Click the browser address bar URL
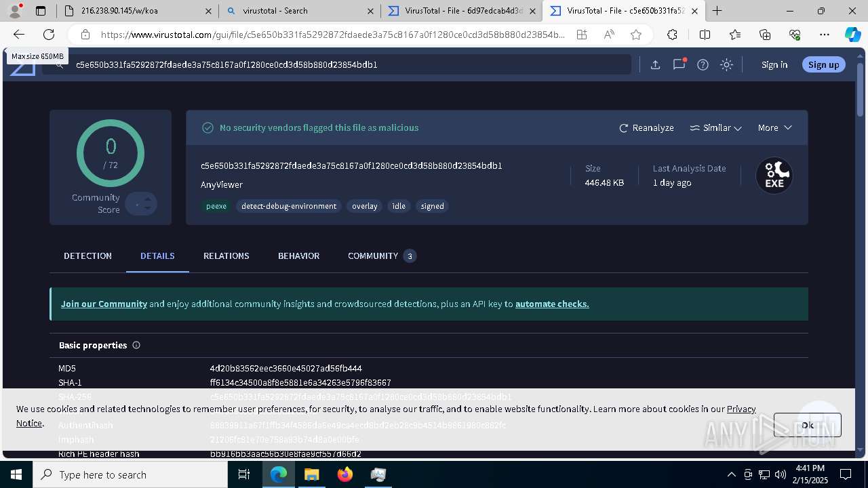The height and width of the screenshot is (488, 868). point(332,35)
